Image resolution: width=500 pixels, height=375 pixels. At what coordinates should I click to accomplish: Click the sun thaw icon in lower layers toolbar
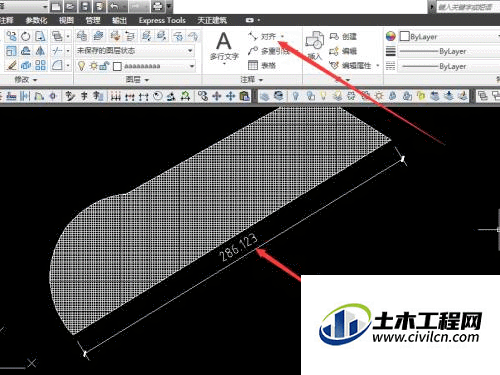click(x=379, y=96)
